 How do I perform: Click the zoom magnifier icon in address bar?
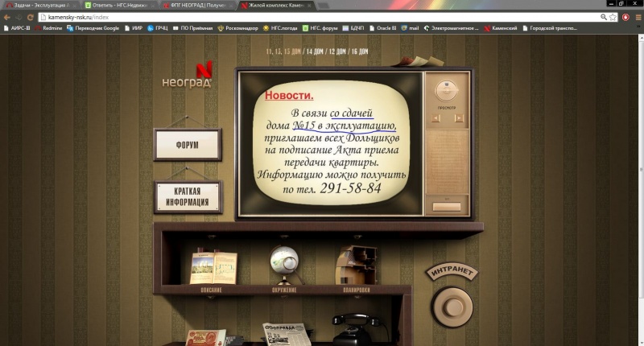coord(603,17)
